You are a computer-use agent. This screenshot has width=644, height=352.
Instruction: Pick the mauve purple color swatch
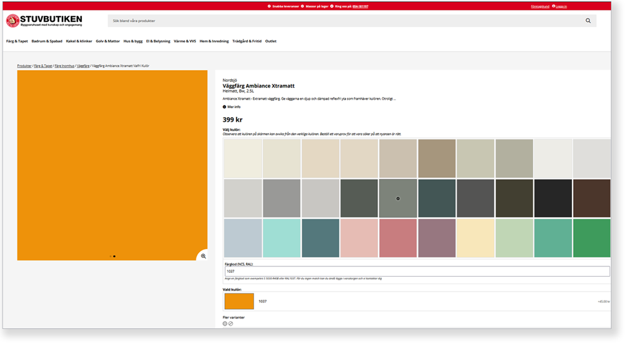point(437,238)
